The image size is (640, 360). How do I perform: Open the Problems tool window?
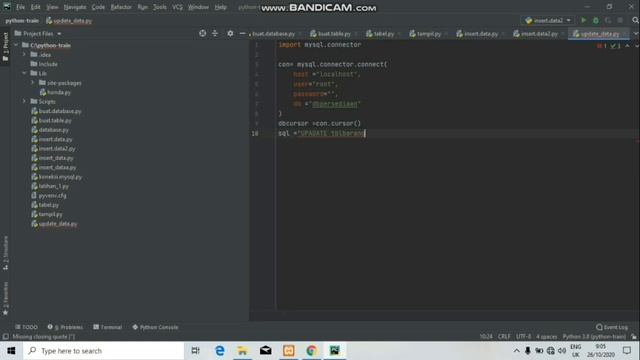[x=65, y=327]
